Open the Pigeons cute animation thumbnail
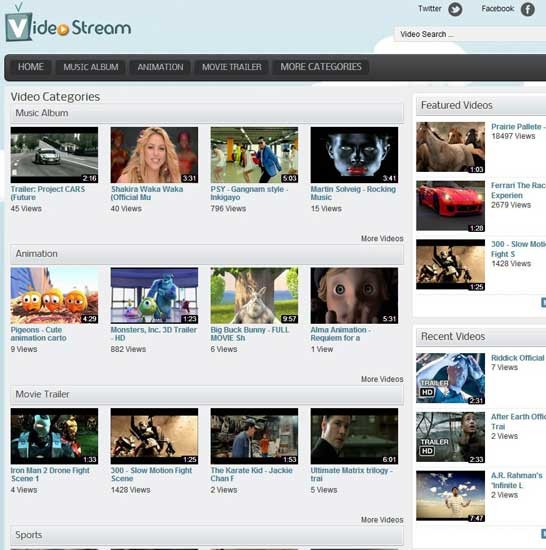Viewport: 546px width, 550px height. [x=54, y=295]
